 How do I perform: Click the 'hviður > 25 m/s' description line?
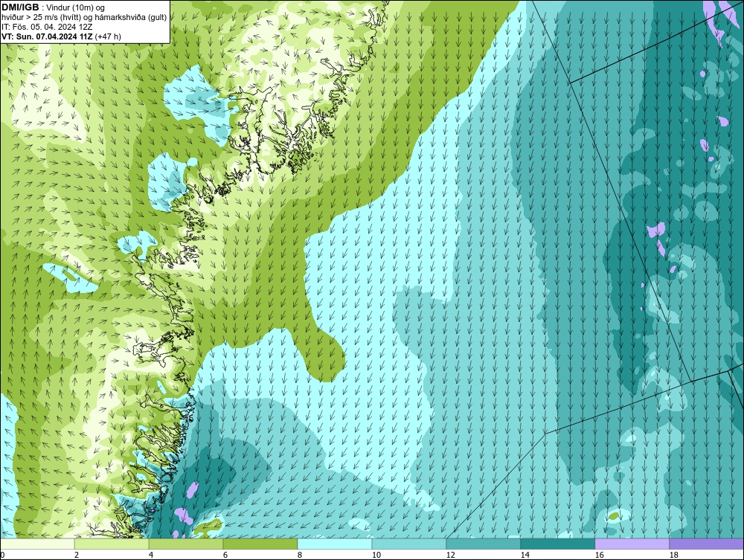84,17
